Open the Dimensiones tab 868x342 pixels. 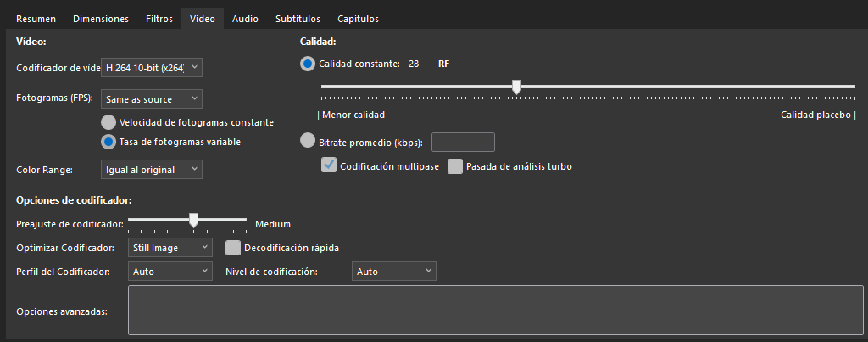pyautogui.click(x=101, y=19)
